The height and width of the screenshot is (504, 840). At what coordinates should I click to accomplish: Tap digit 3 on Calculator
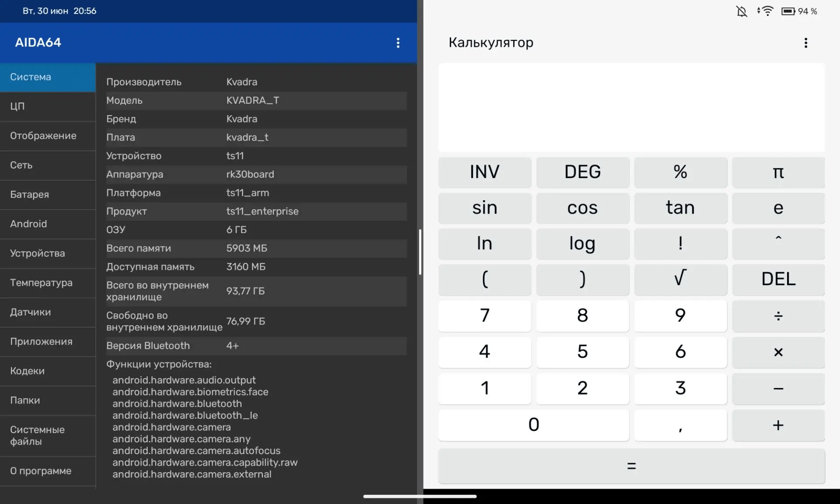[680, 388]
